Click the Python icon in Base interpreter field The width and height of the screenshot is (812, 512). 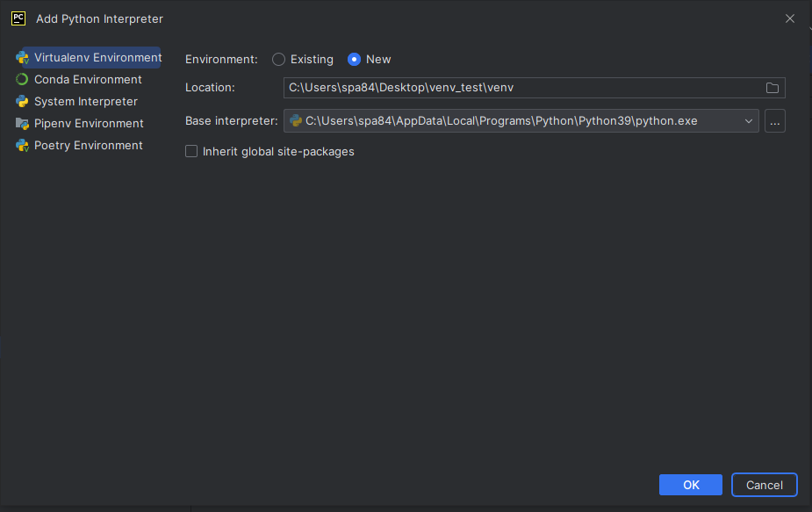296,120
